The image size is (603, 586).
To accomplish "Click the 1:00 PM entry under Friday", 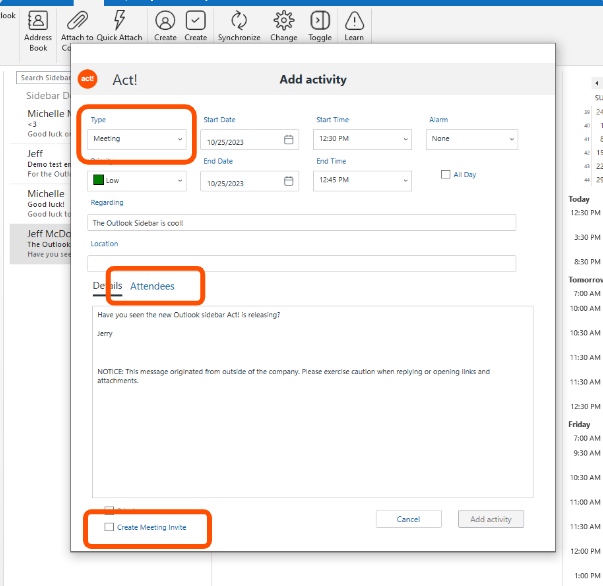I will tap(587, 576).
